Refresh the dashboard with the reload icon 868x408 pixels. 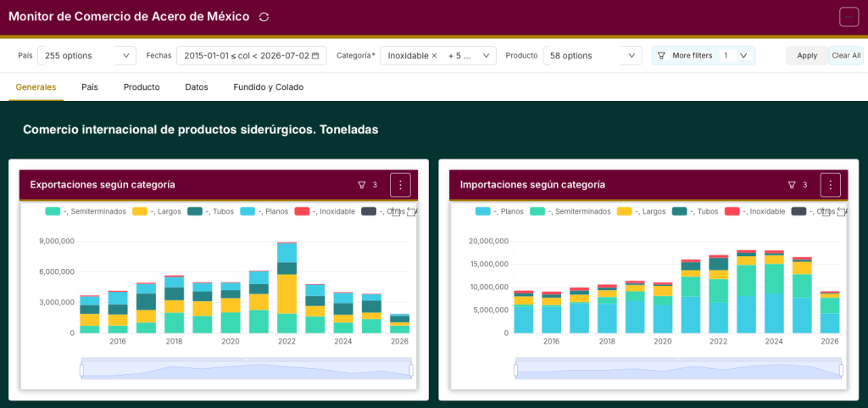click(264, 17)
